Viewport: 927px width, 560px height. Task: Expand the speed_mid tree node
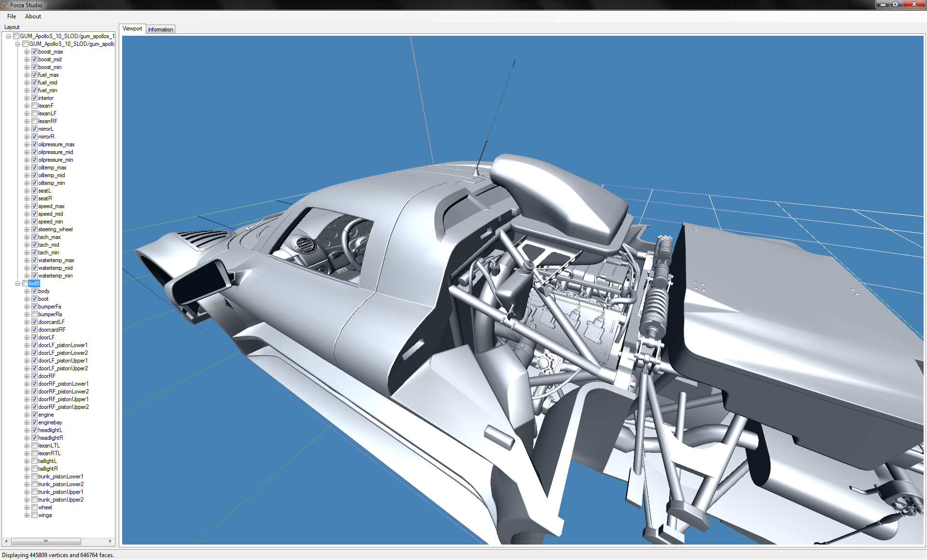(x=27, y=214)
